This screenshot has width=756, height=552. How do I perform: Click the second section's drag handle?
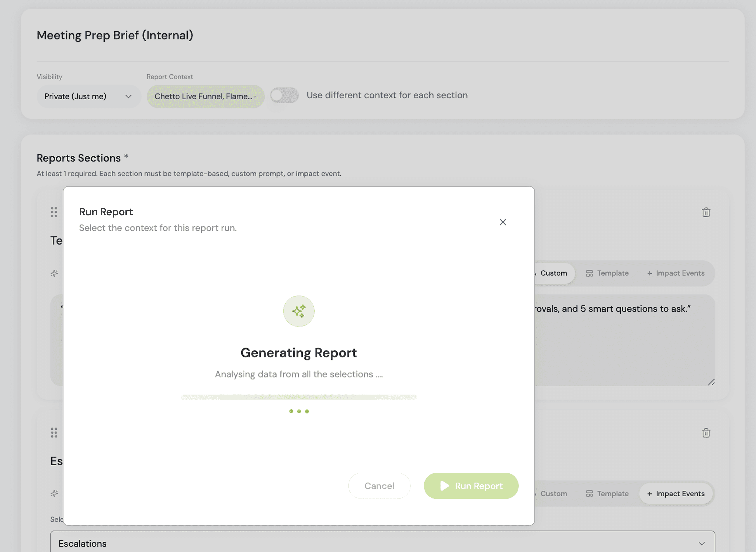pyautogui.click(x=54, y=432)
